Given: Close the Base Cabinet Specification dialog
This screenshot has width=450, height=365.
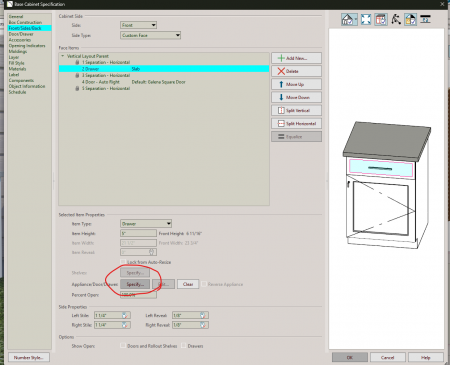Looking at the screenshot, I should [442, 4].
